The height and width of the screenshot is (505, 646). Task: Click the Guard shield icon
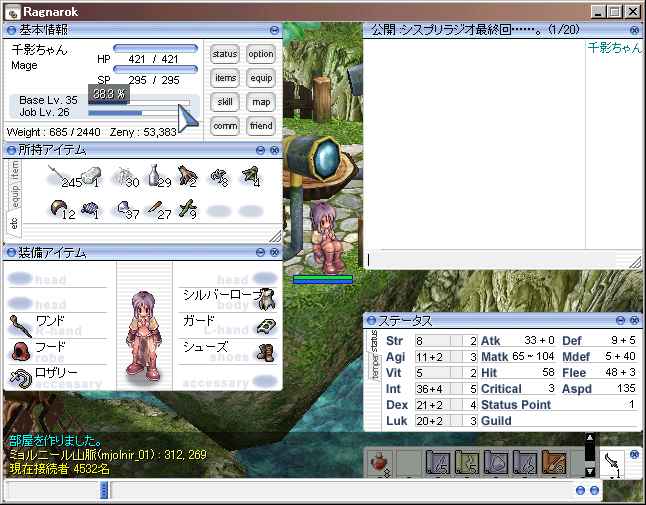pos(267,326)
